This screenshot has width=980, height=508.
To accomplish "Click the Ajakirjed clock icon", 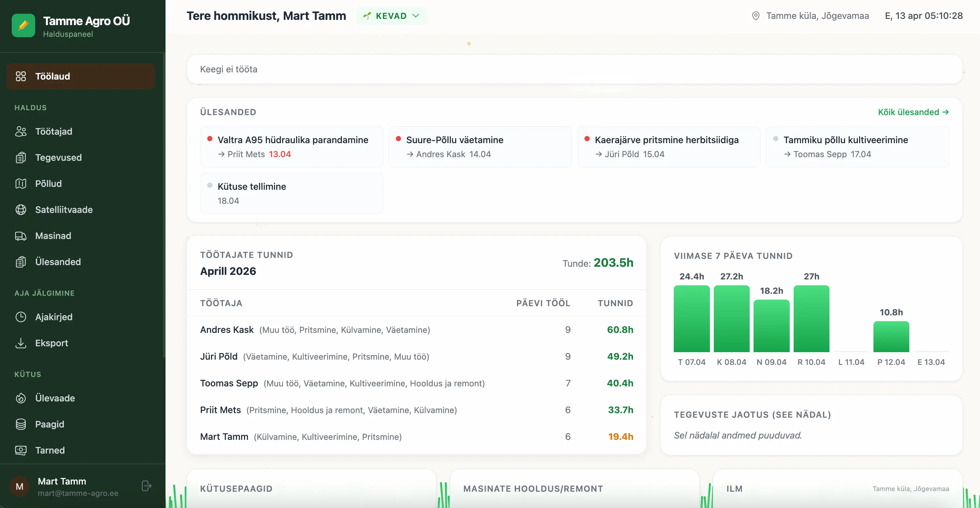I will [21, 317].
